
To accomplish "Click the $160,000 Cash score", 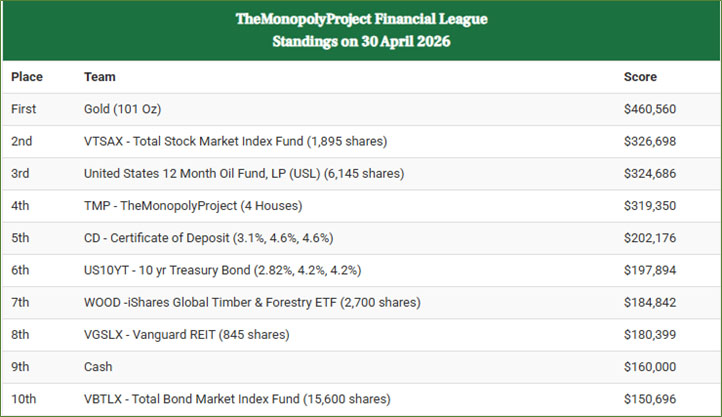I will [x=650, y=367].
